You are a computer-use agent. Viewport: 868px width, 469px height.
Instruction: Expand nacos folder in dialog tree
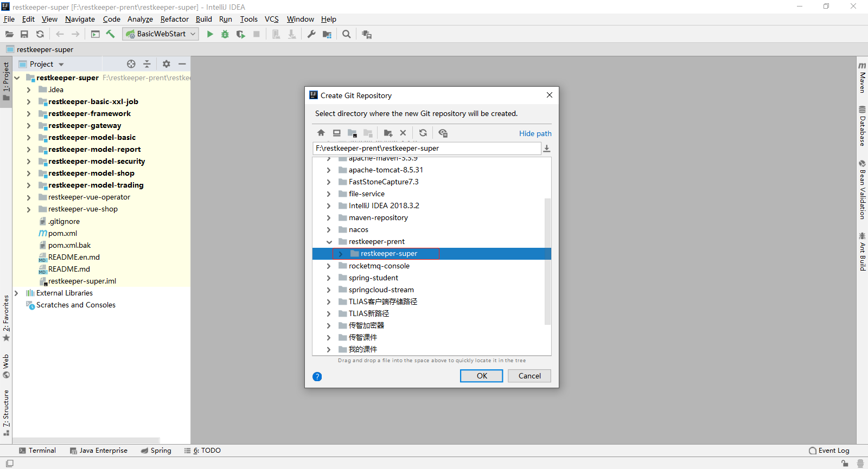[x=329, y=230]
